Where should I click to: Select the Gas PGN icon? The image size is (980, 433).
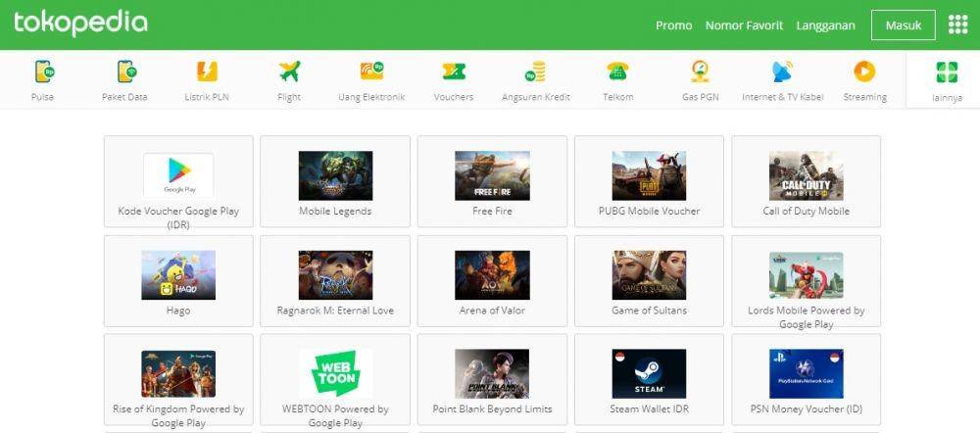point(700,72)
